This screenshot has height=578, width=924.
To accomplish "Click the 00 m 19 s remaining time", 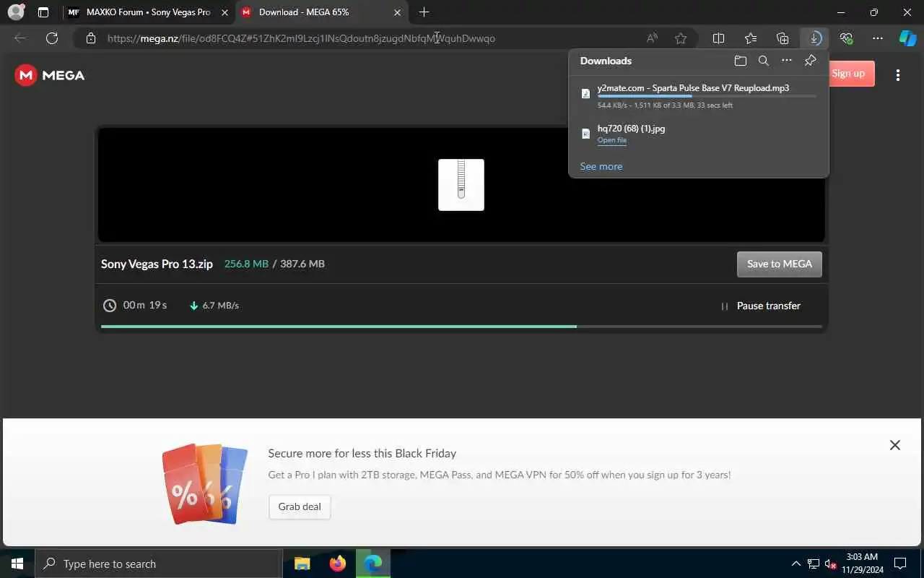I will pos(144,305).
